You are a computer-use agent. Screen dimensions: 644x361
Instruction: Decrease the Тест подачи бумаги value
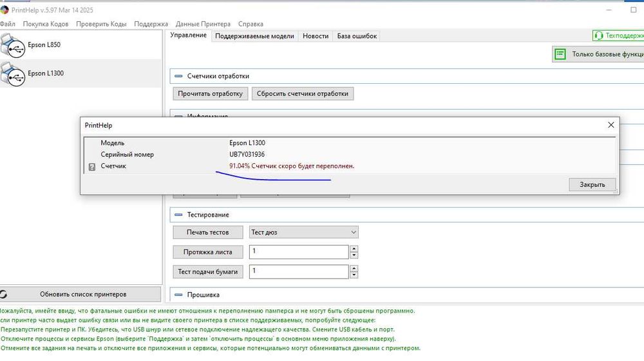354,275
